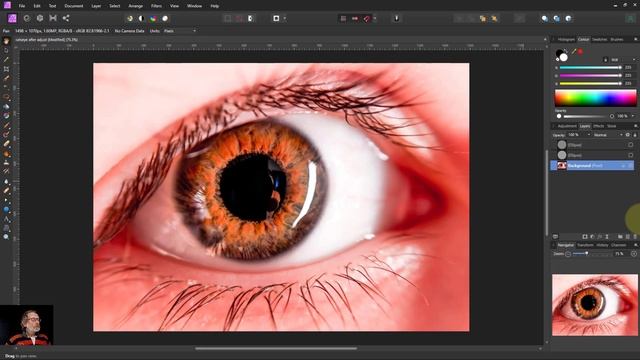The width and height of the screenshot is (640, 360).
Task: Click the assistant manager icon
Action: click(396, 18)
